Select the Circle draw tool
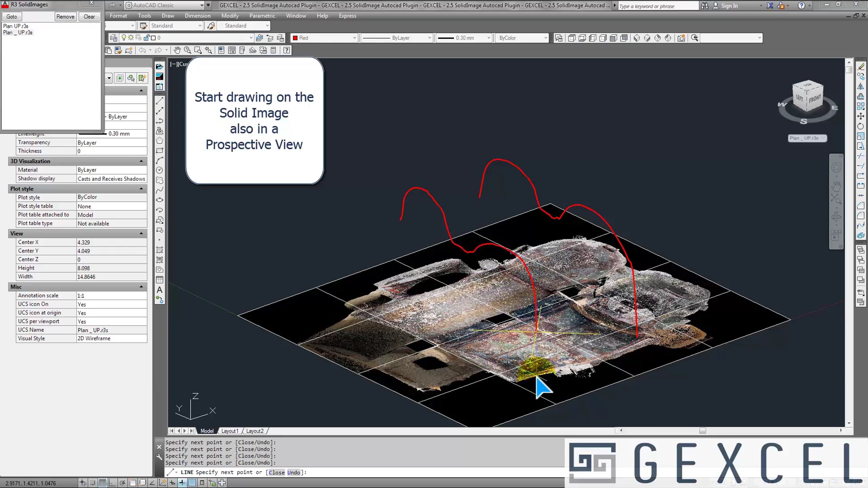 pyautogui.click(x=159, y=170)
